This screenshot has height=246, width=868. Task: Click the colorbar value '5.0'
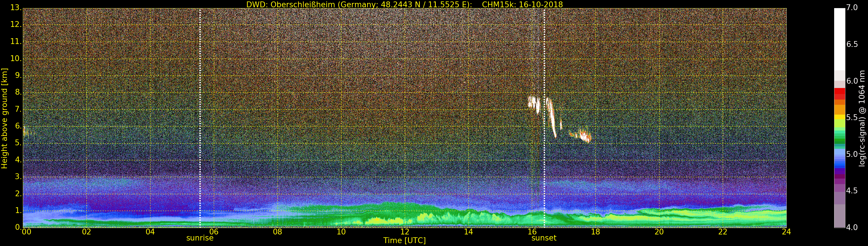[x=852, y=154]
